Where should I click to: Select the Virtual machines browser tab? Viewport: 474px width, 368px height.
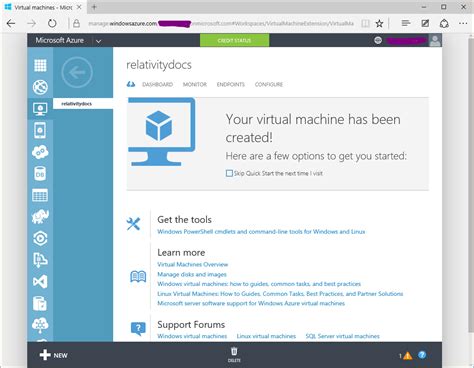pyautogui.click(x=43, y=7)
